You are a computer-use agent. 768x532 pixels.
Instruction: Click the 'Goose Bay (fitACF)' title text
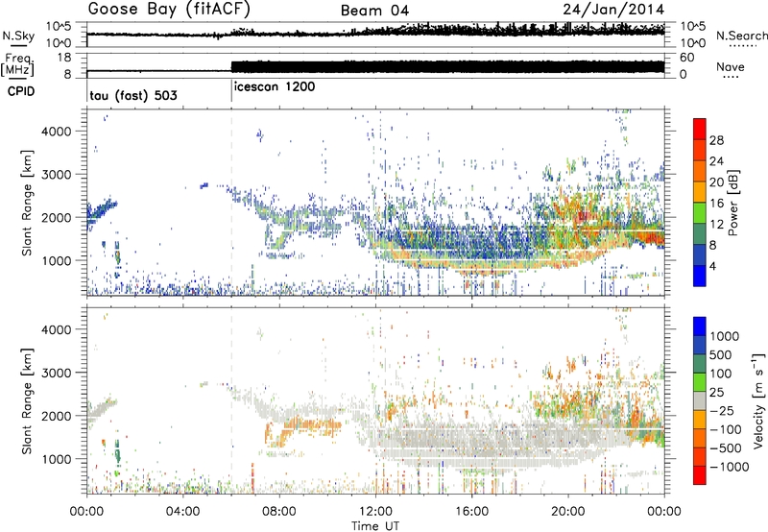tap(169, 10)
